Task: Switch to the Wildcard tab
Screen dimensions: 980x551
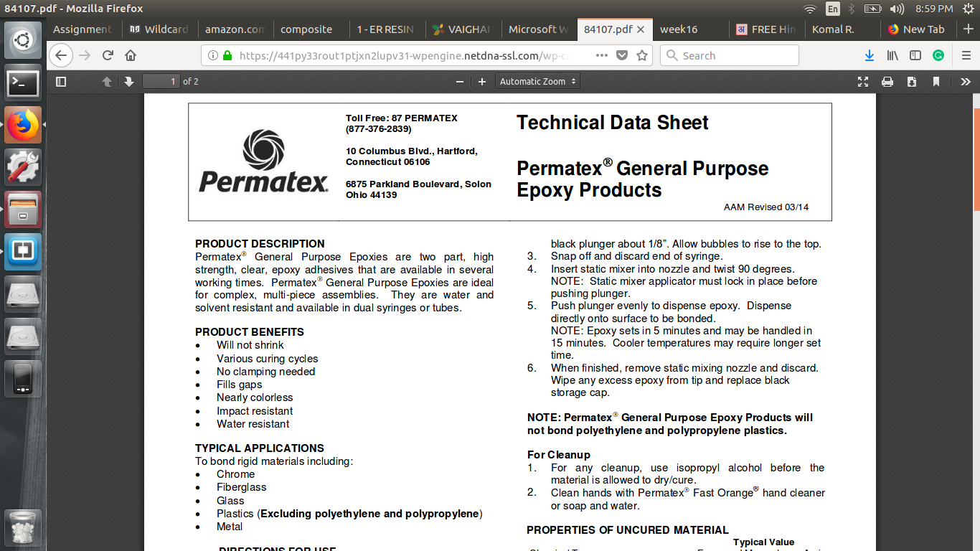Action: 159,29
